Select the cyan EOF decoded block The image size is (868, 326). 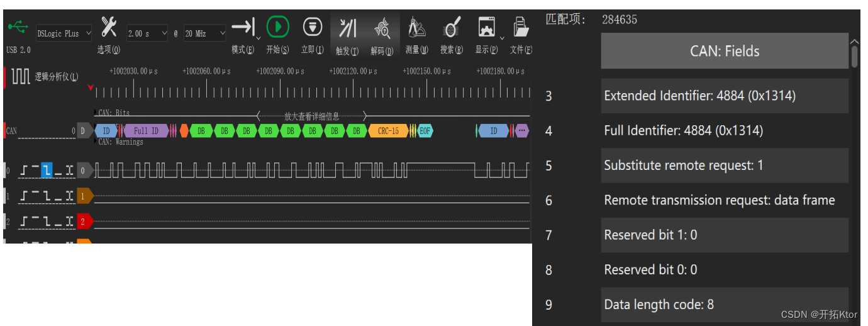(425, 131)
